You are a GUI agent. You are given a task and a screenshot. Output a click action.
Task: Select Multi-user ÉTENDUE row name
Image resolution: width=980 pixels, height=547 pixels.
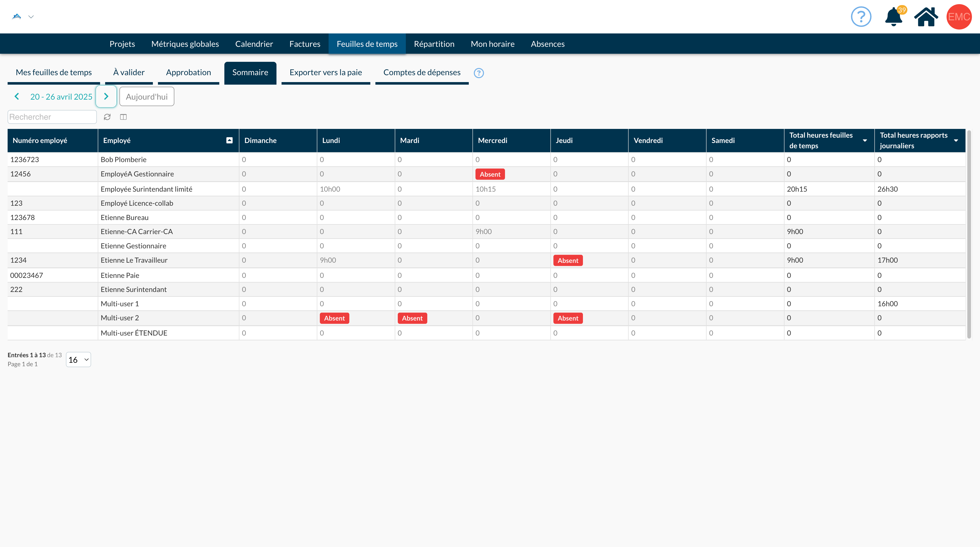click(x=134, y=333)
